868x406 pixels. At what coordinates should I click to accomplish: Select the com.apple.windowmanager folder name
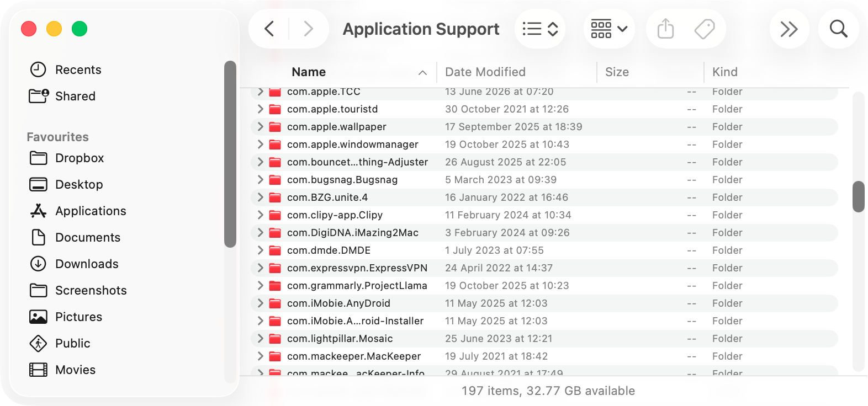(353, 145)
